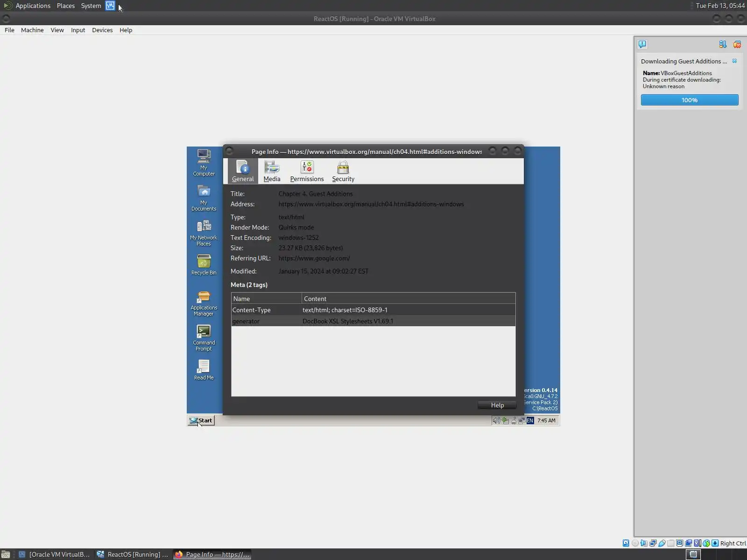The width and height of the screenshot is (747, 560).
Task: Select the Applications Manager desktop icon
Action: coord(204,303)
